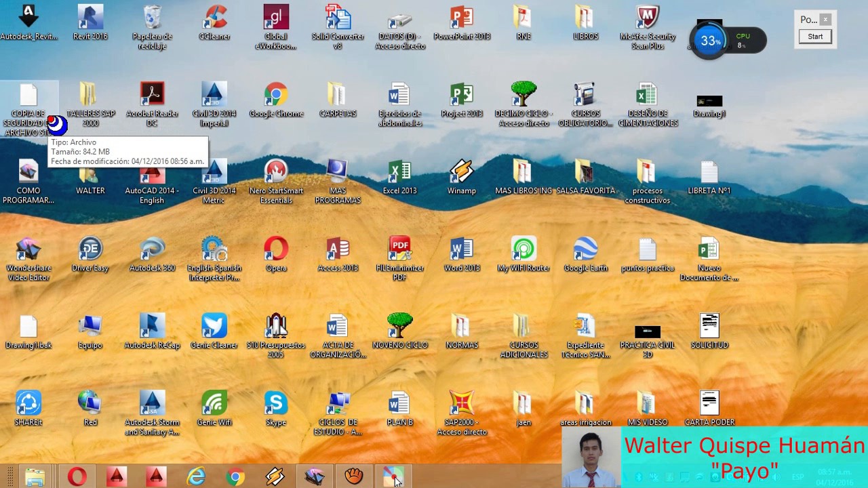Open the NORMAS folder
This screenshot has width=868, height=488.
coord(462,331)
